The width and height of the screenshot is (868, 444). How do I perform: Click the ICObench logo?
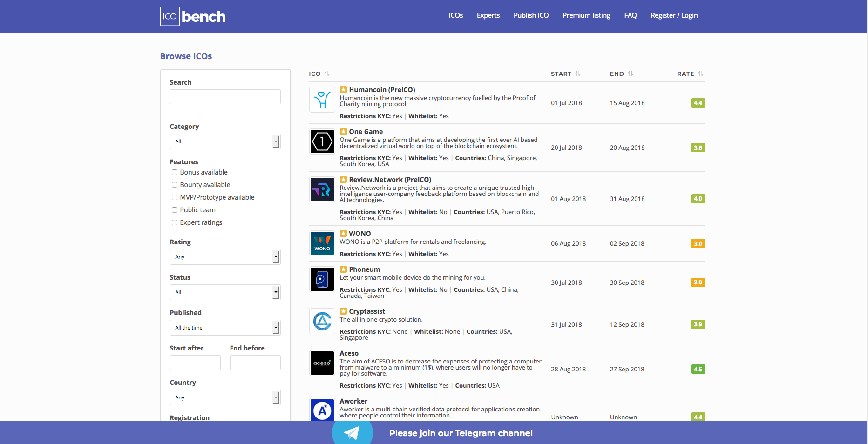click(x=192, y=16)
